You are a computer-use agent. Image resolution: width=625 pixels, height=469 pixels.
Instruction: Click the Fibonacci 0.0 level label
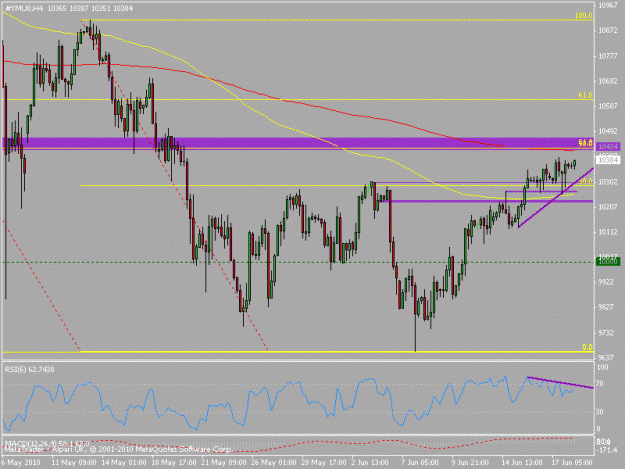coord(588,347)
